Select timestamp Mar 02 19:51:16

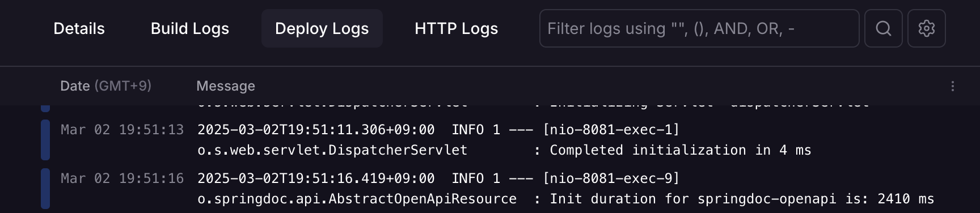point(122,178)
